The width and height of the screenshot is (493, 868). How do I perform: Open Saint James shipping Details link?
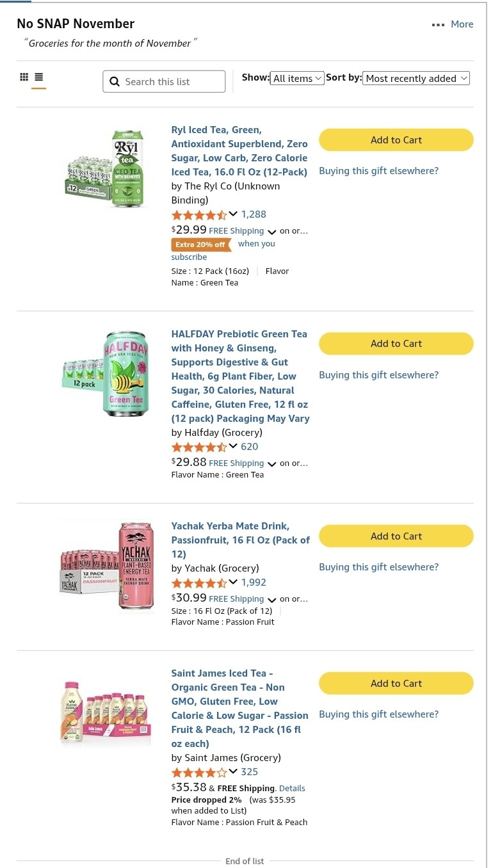pos(292,788)
